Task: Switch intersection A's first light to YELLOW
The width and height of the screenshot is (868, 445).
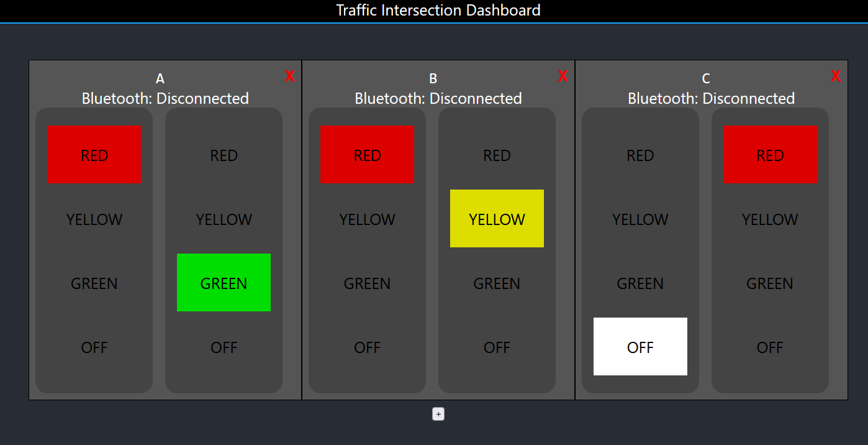Action: (x=94, y=219)
